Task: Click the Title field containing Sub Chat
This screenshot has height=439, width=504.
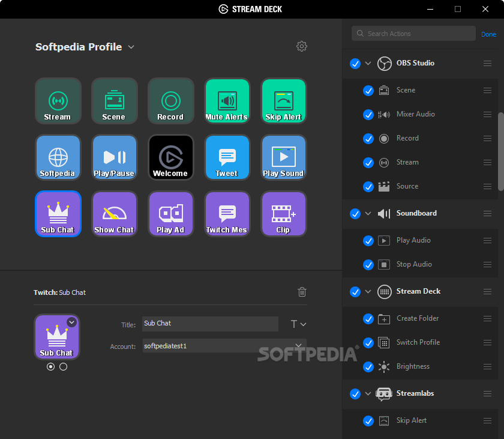Action: pos(210,324)
